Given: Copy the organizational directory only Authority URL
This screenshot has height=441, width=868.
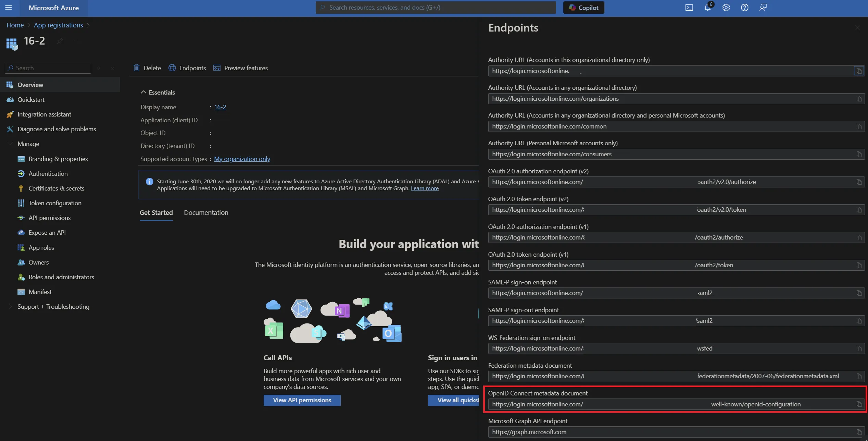Looking at the screenshot, I should click(x=859, y=71).
